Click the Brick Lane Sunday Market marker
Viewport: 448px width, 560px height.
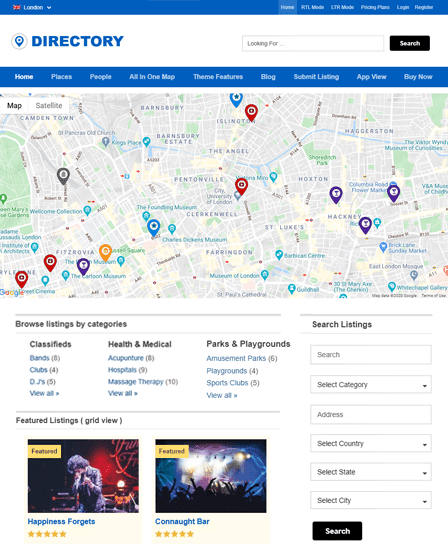coord(383,246)
